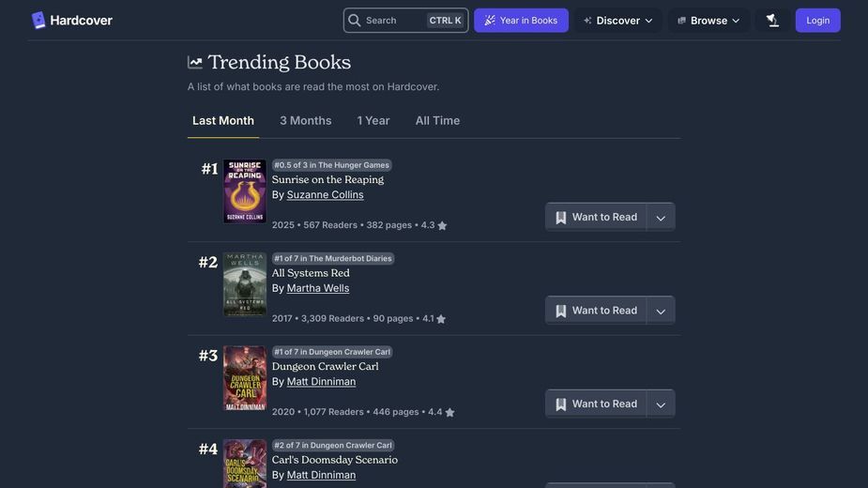Click the Login button
The image size is (868, 488).
click(x=817, y=21)
